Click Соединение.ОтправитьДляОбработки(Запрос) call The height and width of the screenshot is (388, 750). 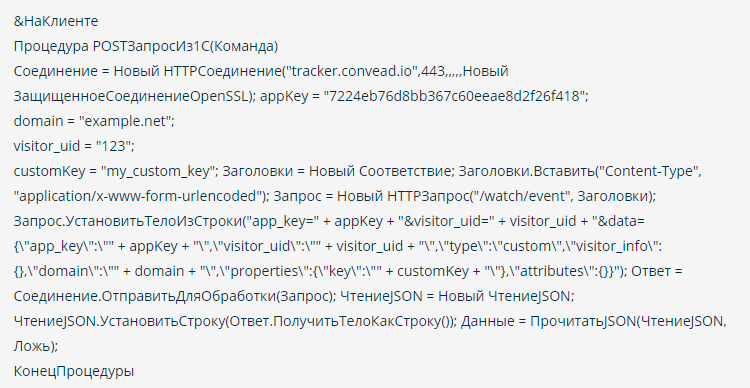[x=173, y=296]
